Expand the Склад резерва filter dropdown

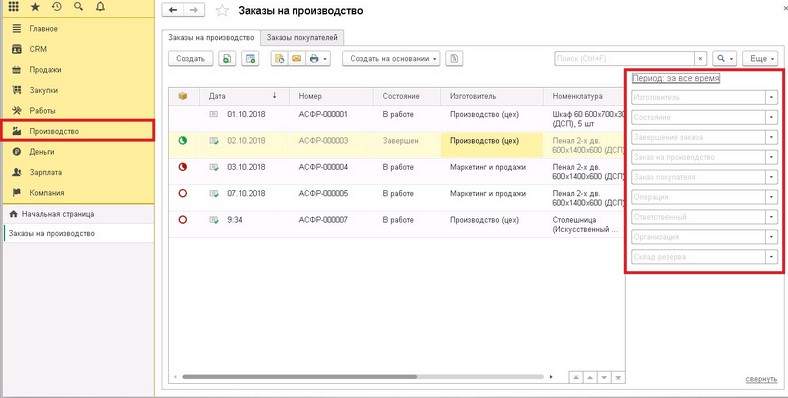pyautogui.click(x=771, y=257)
